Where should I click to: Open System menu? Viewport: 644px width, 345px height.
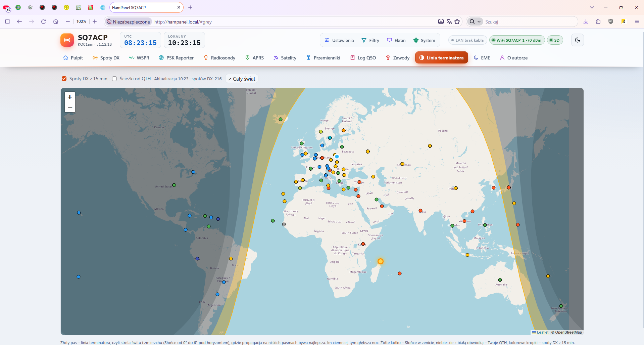(x=424, y=40)
